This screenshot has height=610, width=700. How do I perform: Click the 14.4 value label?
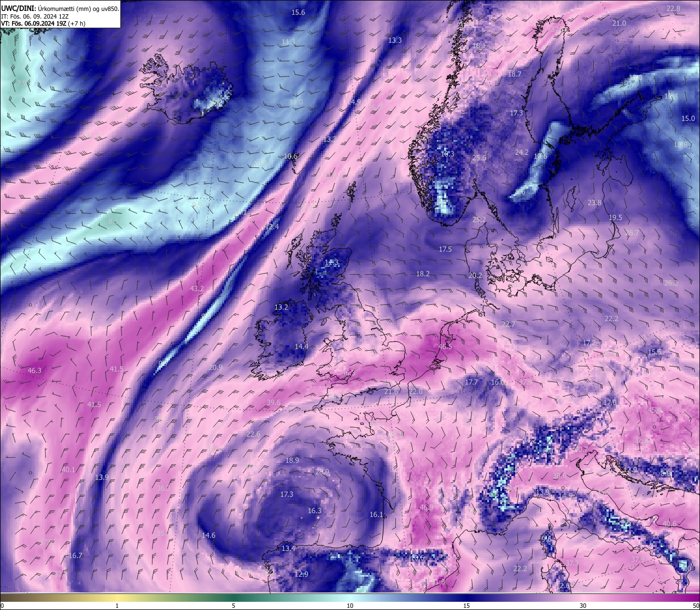[301, 346]
